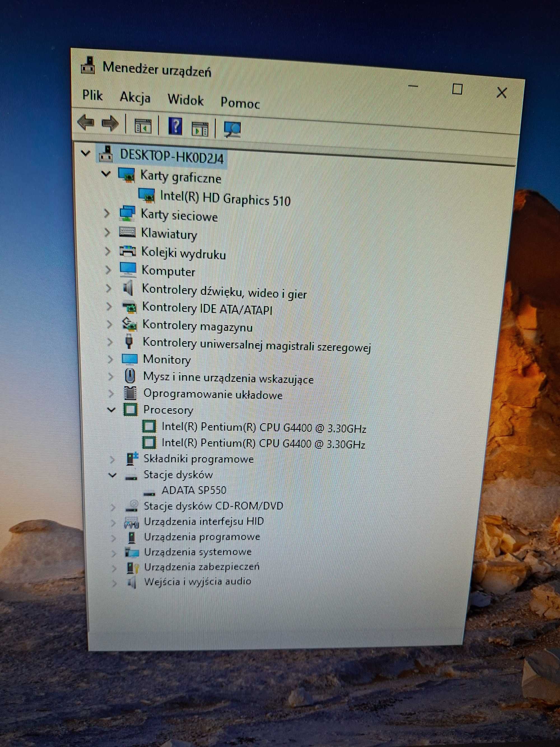Open the blue question mark Help icon
Screen dimensions: 560x747
point(175,127)
